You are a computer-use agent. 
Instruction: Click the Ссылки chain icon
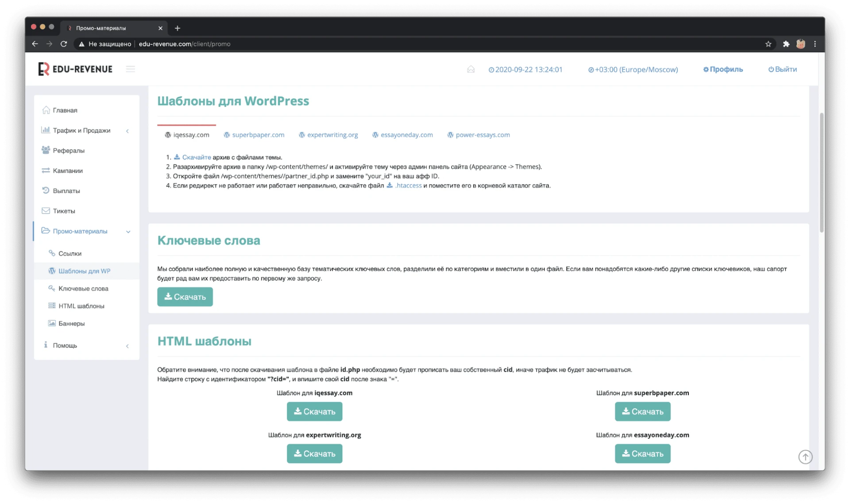(x=52, y=253)
